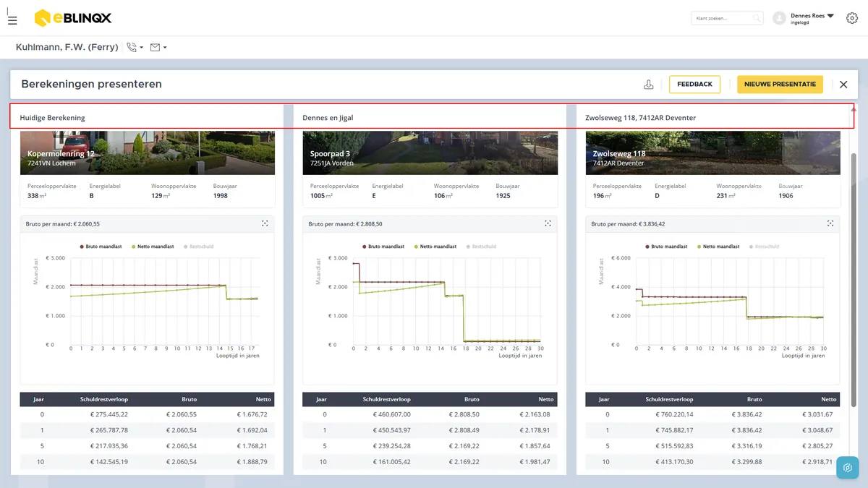Download the presentation via download icon
868x488 pixels.
click(x=649, y=85)
